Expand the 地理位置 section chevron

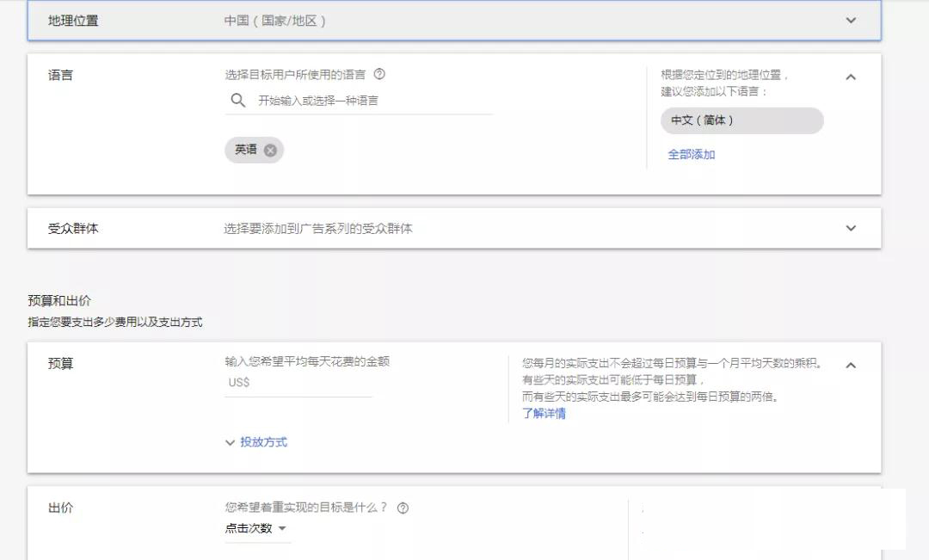click(851, 21)
